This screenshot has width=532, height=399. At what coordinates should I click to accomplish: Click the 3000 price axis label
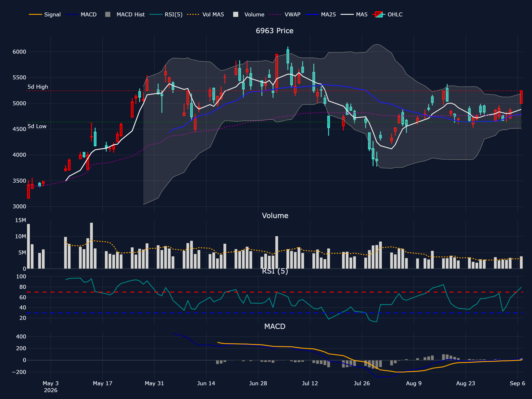19,207
